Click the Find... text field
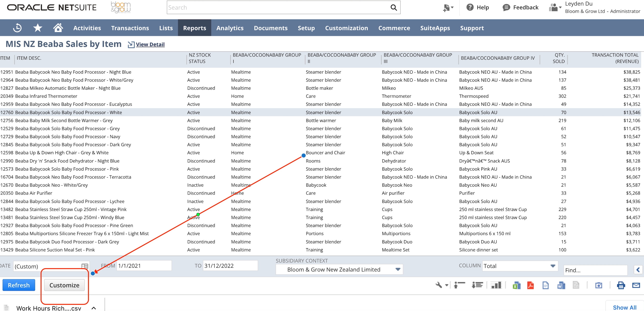Viewport: 644px width, 311px height. click(x=595, y=270)
